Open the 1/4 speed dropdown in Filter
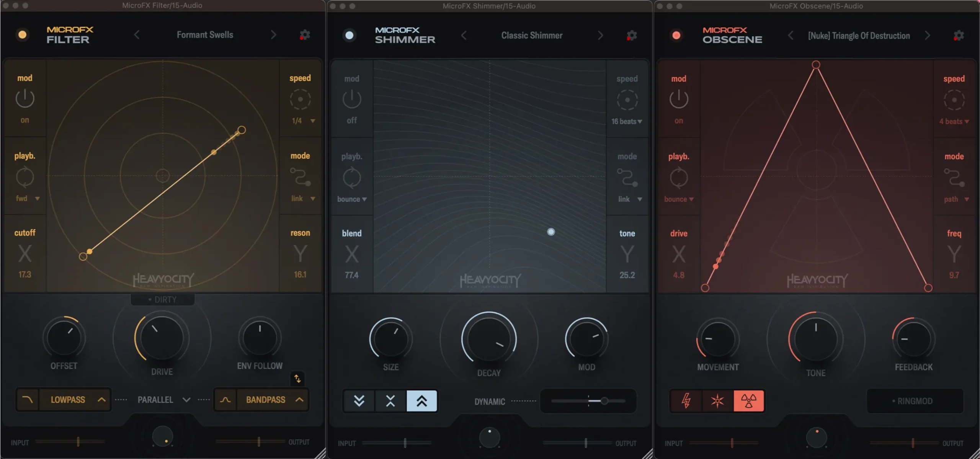Image resolution: width=980 pixels, height=459 pixels. tap(303, 121)
